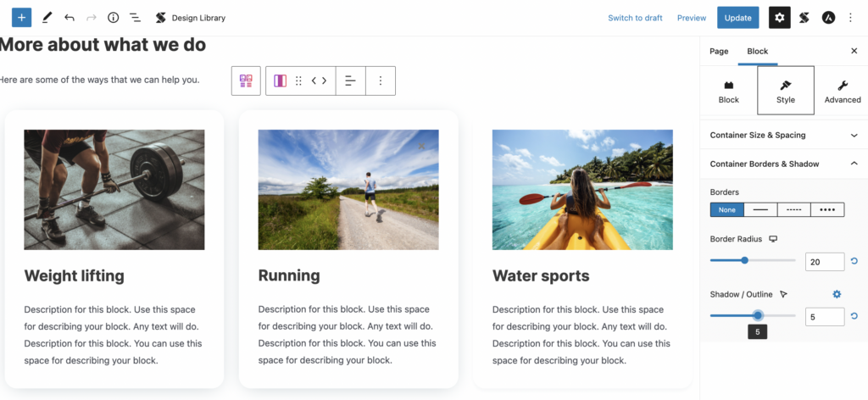Click description text under Weight lifting
This screenshot has width=868, height=400.
(114, 335)
